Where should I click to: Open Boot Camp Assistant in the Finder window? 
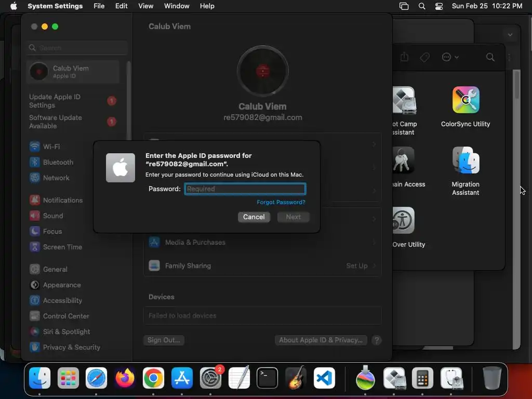coord(404,111)
